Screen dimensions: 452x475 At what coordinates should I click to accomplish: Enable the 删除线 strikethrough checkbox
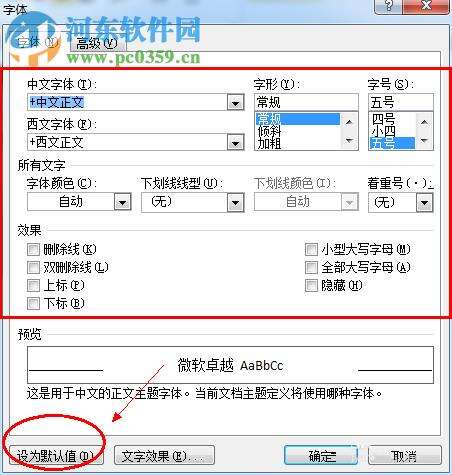33,249
